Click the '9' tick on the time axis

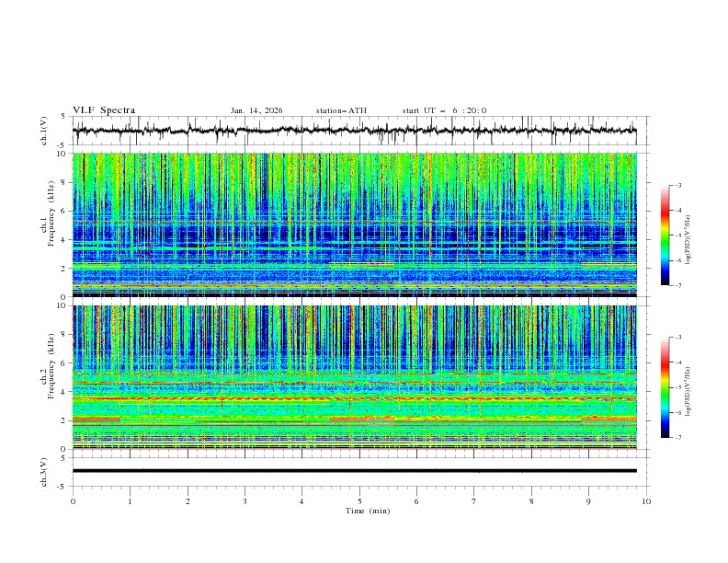(x=588, y=501)
